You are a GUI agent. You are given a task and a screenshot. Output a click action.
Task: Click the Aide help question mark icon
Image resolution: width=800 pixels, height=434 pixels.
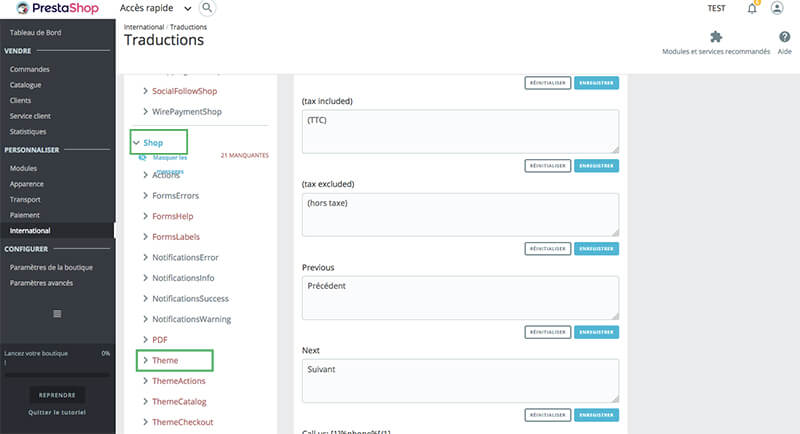[784, 37]
